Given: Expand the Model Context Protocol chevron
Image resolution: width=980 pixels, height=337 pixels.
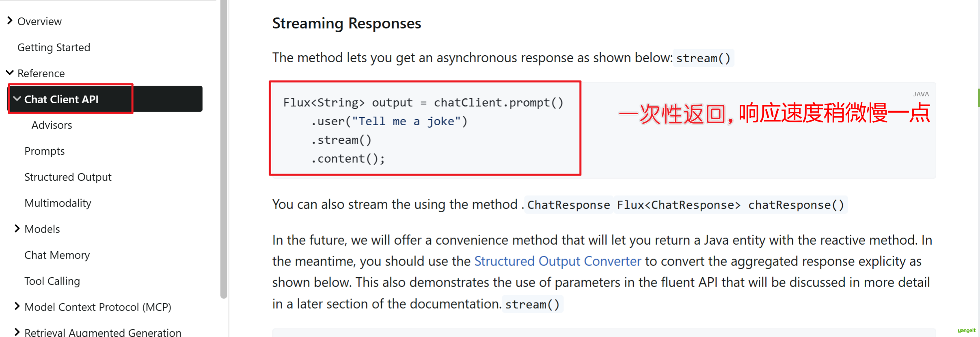Looking at the screenshot, I should (17, 306).
